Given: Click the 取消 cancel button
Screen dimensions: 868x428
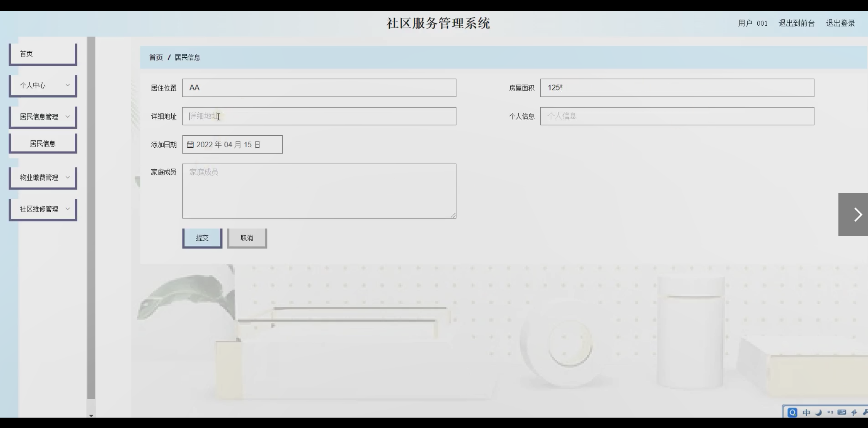Looking at the screenshot, I should point(247,238).
